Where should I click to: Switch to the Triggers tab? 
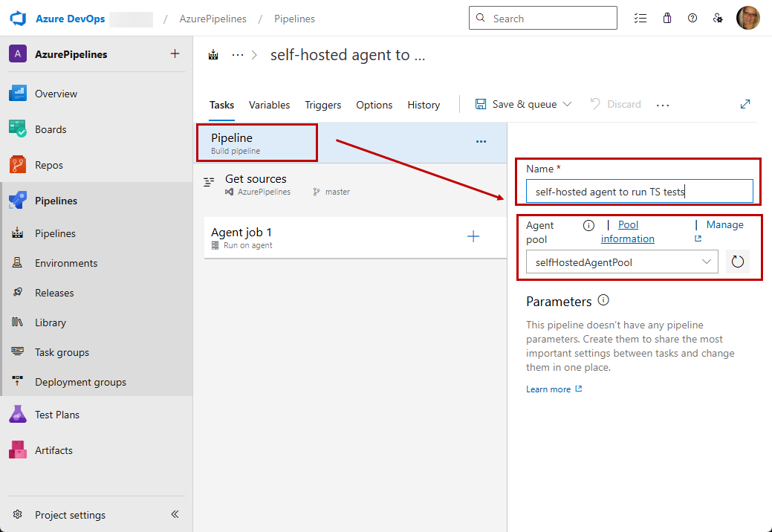323,105
